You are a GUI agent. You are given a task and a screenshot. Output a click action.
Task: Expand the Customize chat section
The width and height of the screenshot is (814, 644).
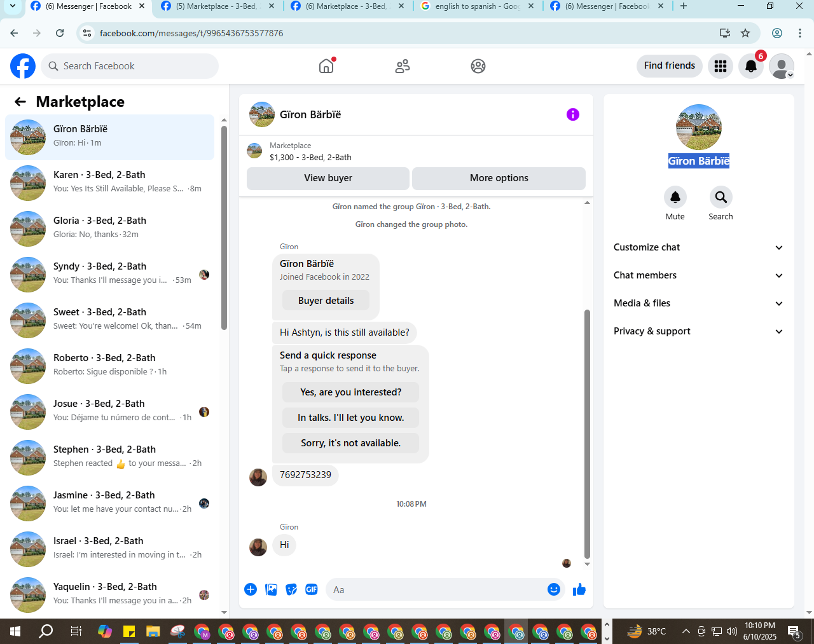(699, 247)
